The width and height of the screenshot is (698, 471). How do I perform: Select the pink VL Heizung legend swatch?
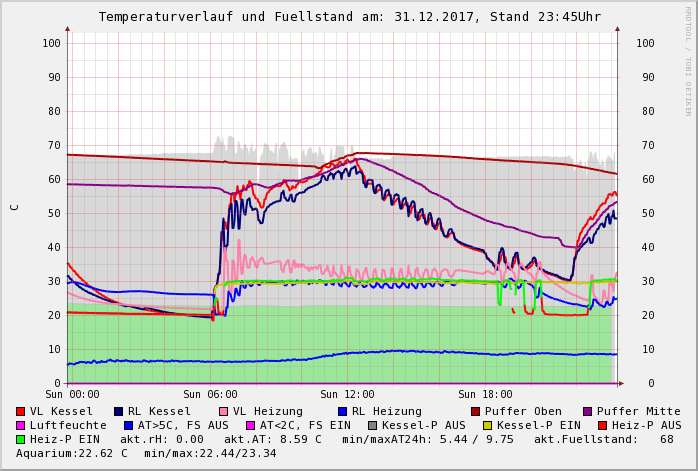223,411
